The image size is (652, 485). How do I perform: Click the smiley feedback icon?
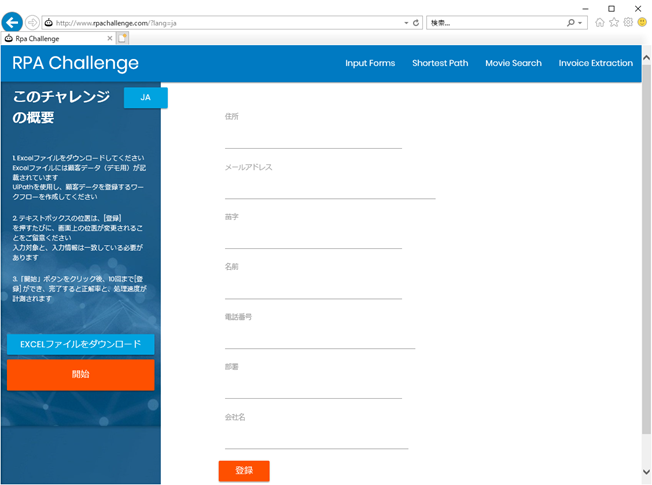point(642,22)
